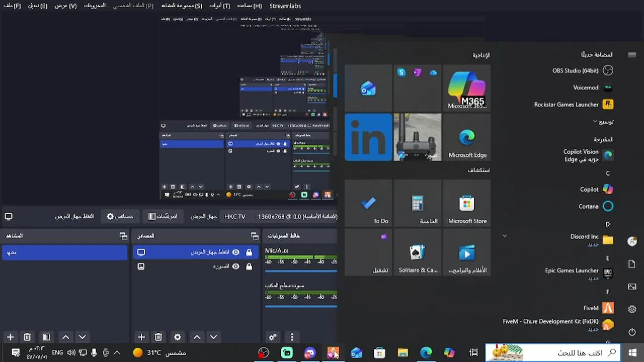
Task: Open File Explorer from the taskbar
Action: pos(403,353)
